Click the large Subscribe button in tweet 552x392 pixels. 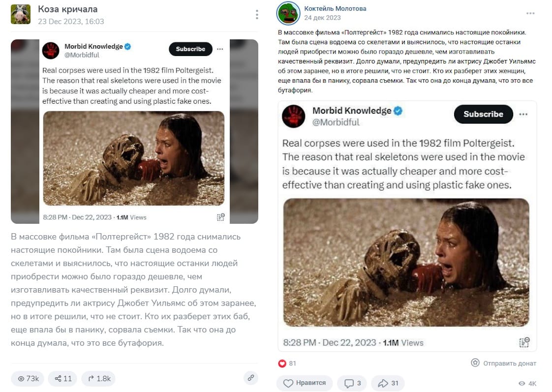(x=483, y=114)
